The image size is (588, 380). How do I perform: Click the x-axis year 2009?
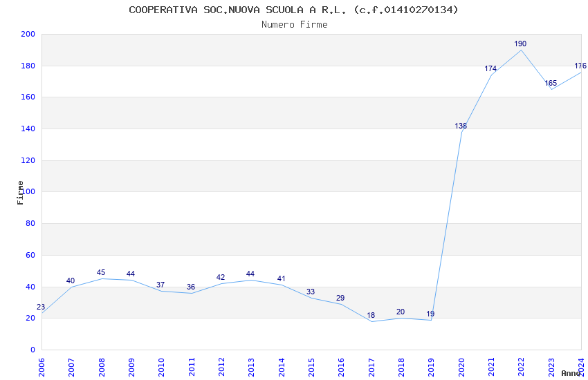[x=131, y=368]
